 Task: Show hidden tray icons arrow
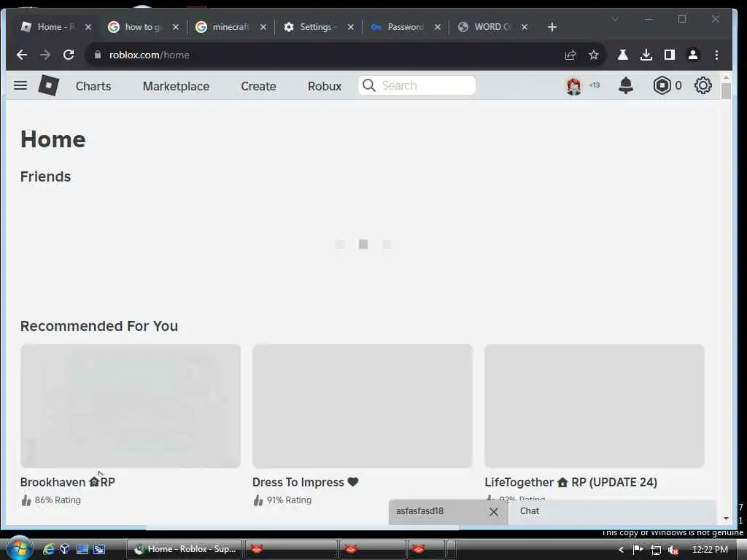coord(621,550)
